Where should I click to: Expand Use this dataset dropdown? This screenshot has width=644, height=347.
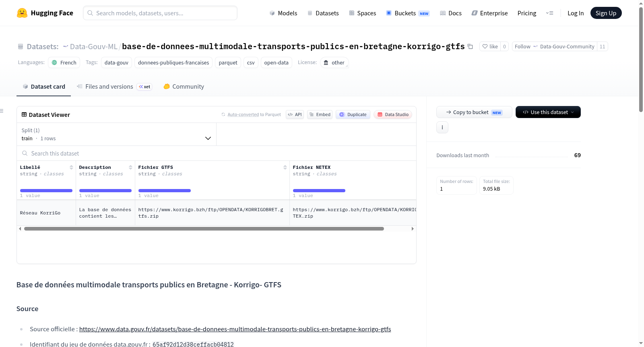coord(548,112)
